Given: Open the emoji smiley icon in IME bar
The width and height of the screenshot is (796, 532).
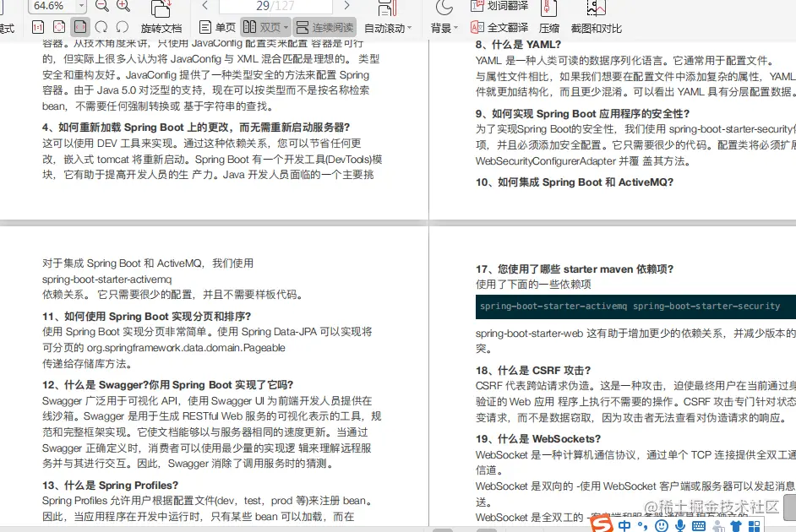Looking at the screenshot, I should point(661,525).
